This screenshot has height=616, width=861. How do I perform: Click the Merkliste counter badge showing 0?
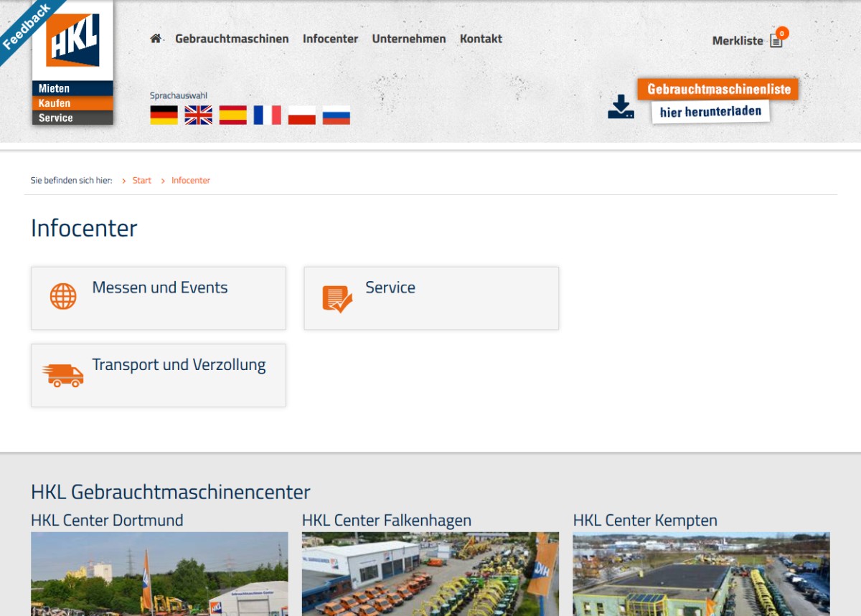pos(782,33)
